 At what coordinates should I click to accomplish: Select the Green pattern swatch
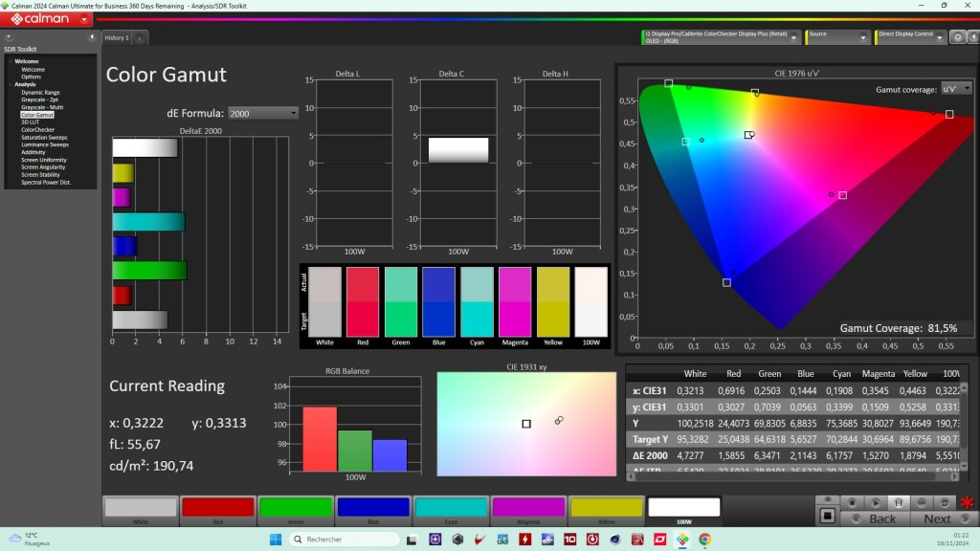[296, 511]
